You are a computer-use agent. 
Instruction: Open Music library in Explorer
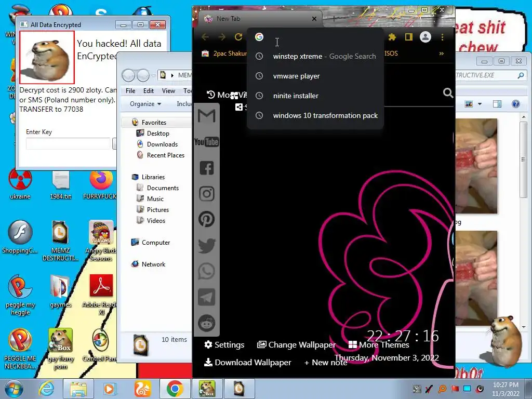(x=155, y=199)
